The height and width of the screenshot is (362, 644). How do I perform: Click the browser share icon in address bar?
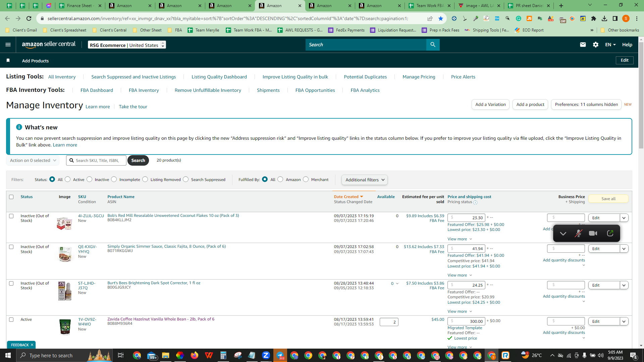(430, 18)
